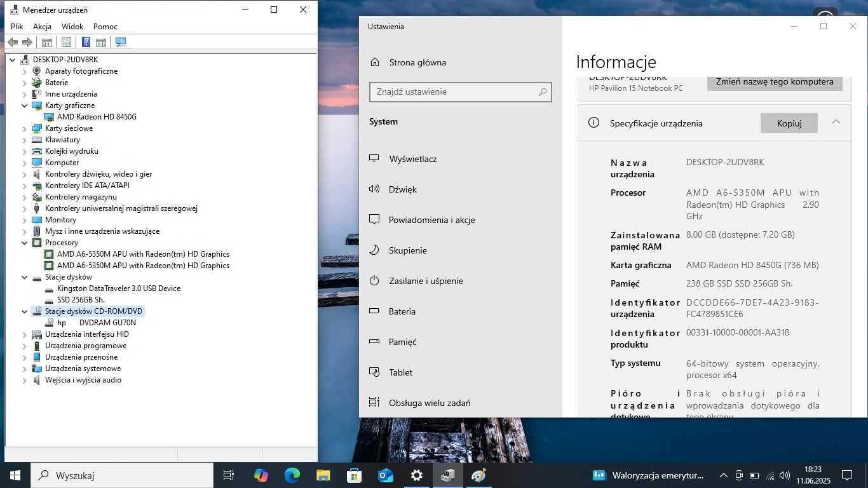Open the Pomoc menu
868x488 pixels.
105,27
